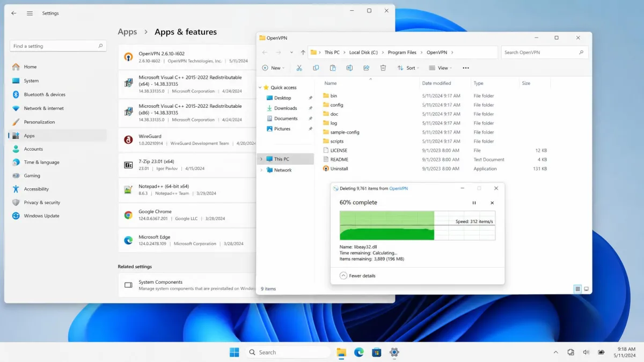Viewport: 644px width, 362px height.
Task: Click the back arrow in Settings
Action: pos(13,13)
